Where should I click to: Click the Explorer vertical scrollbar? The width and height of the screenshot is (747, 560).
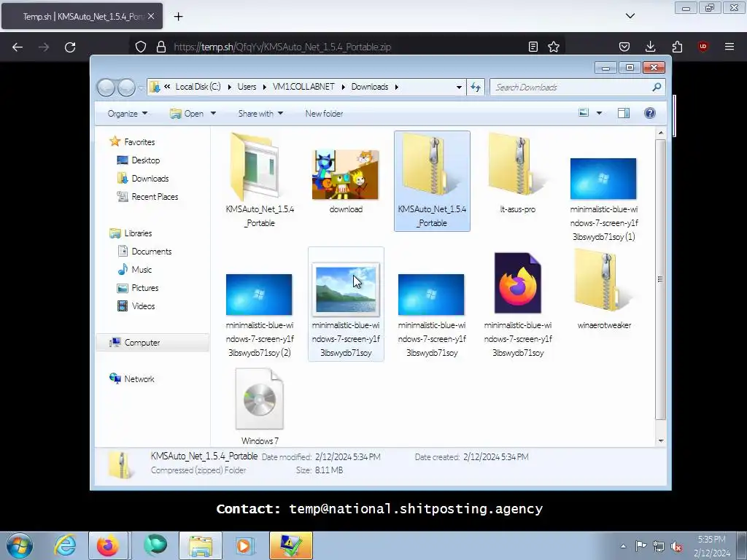tap(660, 279)
